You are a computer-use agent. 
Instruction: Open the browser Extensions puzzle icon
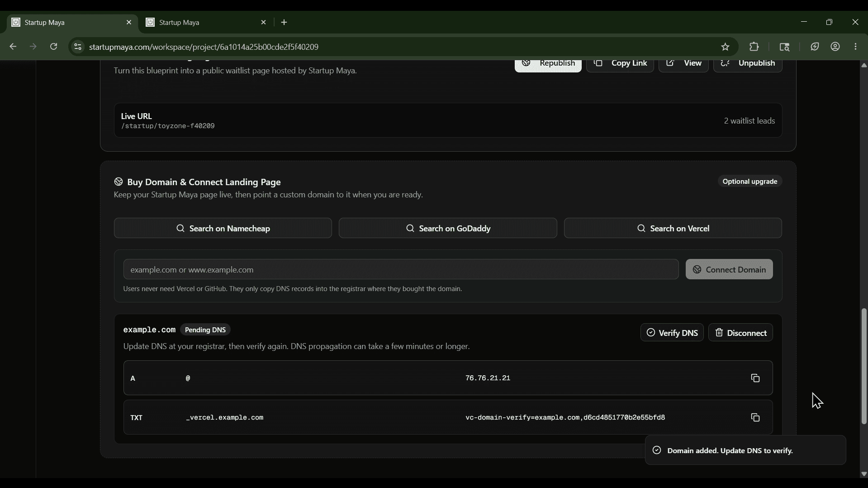pos(754,47)
